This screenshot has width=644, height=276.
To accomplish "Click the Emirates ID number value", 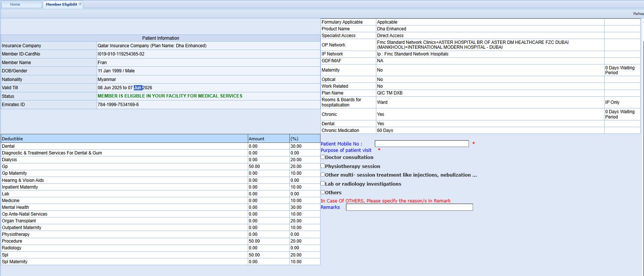I will tap(118, 105).
